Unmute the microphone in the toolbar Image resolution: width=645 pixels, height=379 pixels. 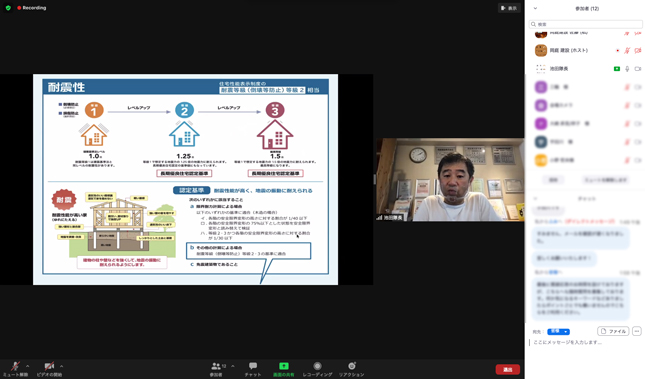(16, 366)
